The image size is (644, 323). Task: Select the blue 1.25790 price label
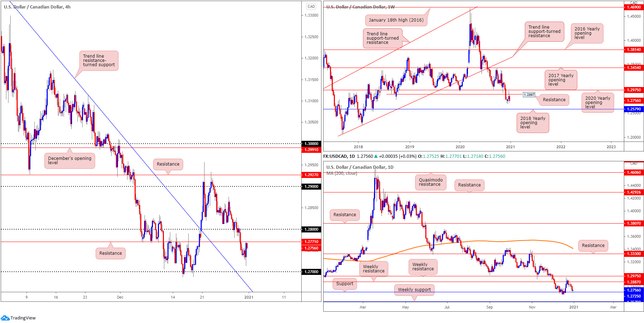(x=634, y=109)
